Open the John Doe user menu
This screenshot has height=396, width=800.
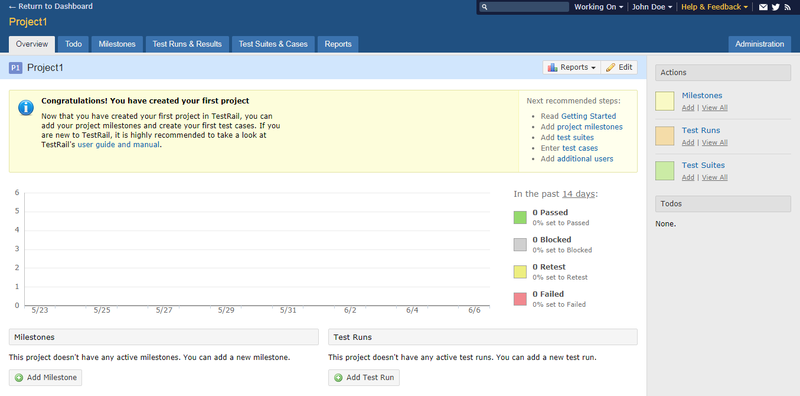click(x=652, y=7)
